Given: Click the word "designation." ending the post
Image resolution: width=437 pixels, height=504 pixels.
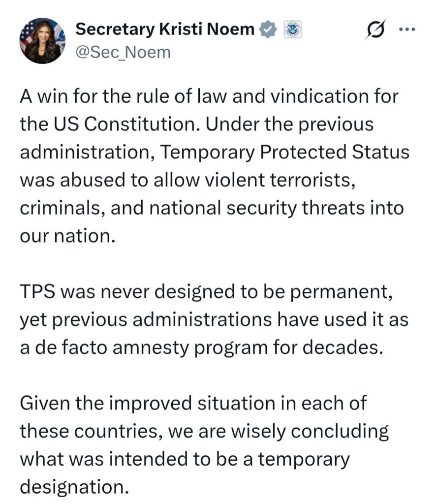Looking at the screenshot, I should 74,487.
